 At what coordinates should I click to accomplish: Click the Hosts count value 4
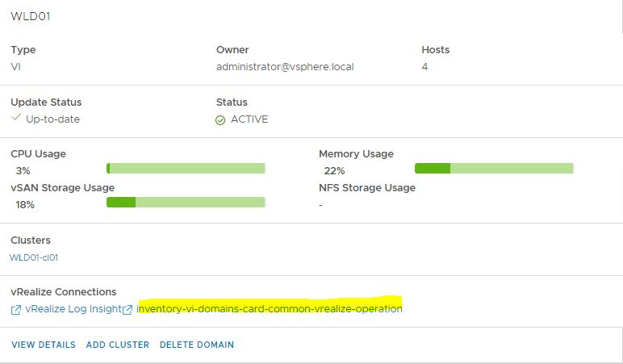(x=424, y=66)
